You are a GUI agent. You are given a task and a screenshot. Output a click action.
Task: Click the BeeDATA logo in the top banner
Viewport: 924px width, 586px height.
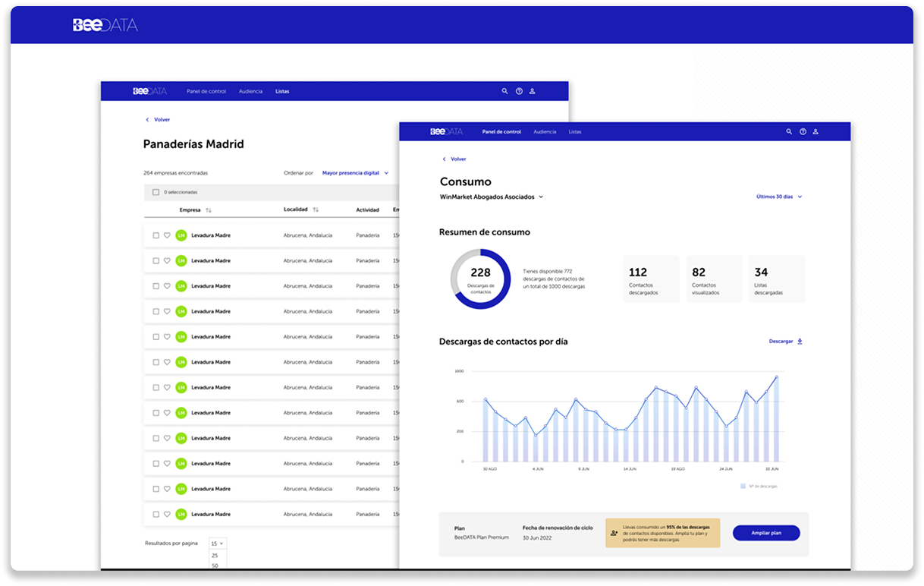[105, 24]
